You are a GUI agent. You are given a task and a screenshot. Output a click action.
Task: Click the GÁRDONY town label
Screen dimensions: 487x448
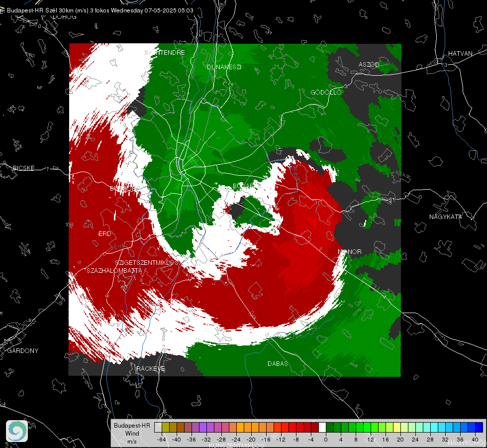pyautogui.click(x=23, y=351)
